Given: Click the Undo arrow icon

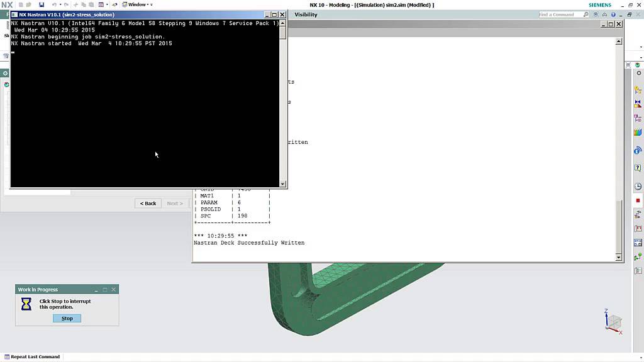Looking at the screenshot, I should click(x=54, y=4).
